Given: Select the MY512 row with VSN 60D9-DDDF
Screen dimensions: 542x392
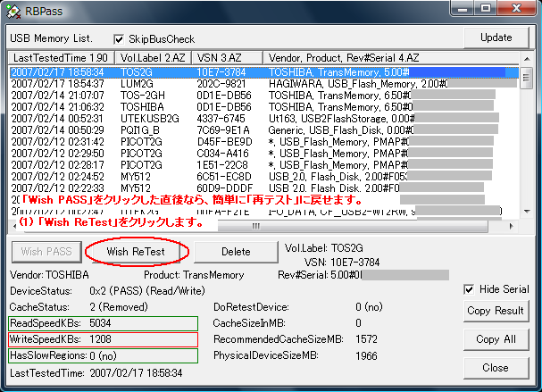Looking at the screenshot, I should pyautogui.click(x=264, y=188).
